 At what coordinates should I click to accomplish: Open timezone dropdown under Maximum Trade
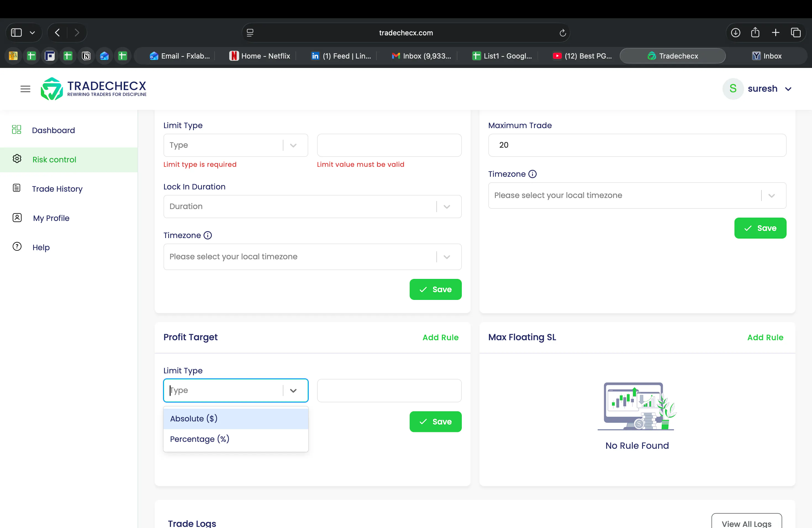point(637,196)
